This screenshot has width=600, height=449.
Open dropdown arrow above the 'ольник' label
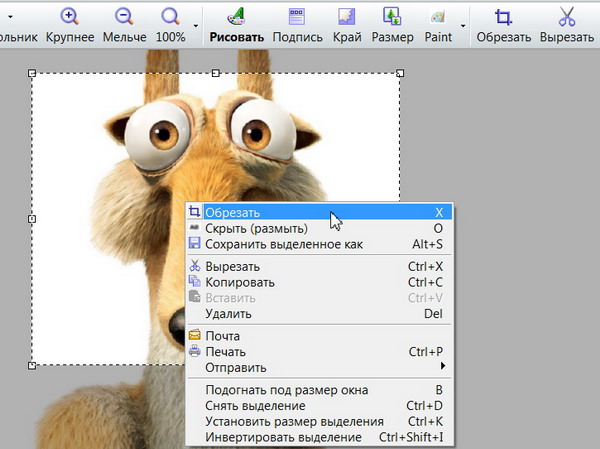10,17
